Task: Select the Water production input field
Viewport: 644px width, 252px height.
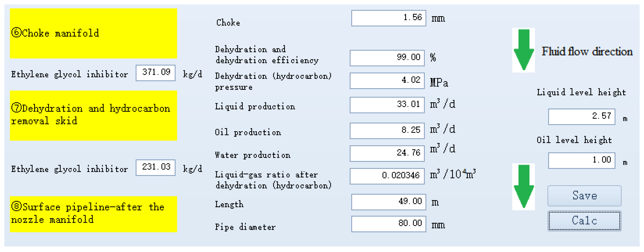Action: pyautogui.click(x=387, y=153)
